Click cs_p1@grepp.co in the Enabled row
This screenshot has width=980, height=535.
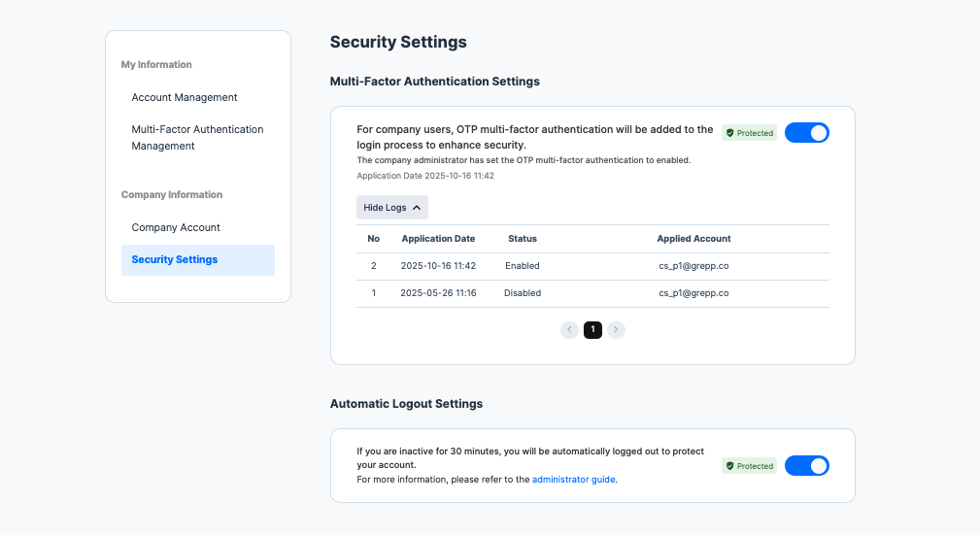point(693,266)
